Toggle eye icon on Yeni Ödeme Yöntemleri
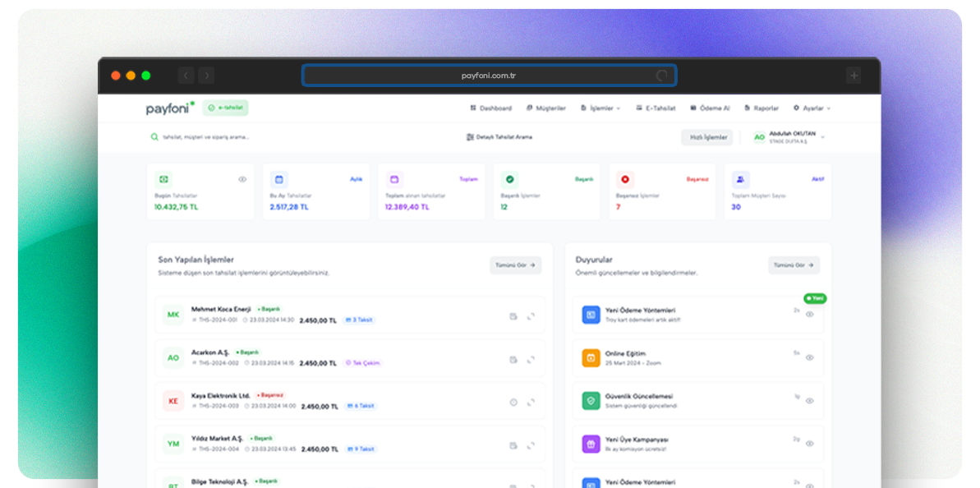 coord(809,315)
